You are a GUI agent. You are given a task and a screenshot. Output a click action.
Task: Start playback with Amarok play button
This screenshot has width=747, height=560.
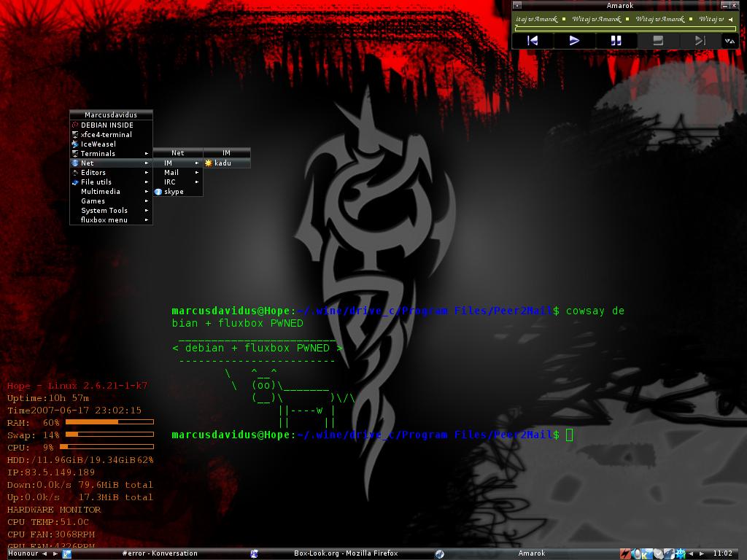click(575, 41)
